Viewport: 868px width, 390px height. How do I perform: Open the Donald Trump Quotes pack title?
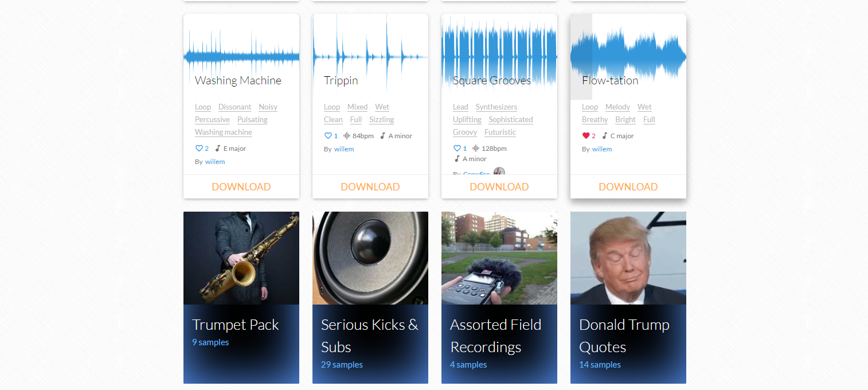[624, 336]
